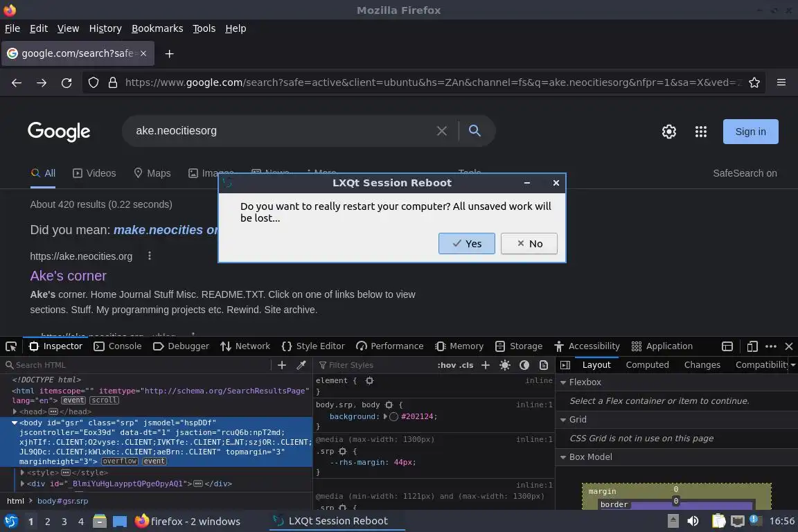Expand the div _BlmiYuHgLay node
The width and height of the screenshot is (798, 532).
(x=22, y=484)
